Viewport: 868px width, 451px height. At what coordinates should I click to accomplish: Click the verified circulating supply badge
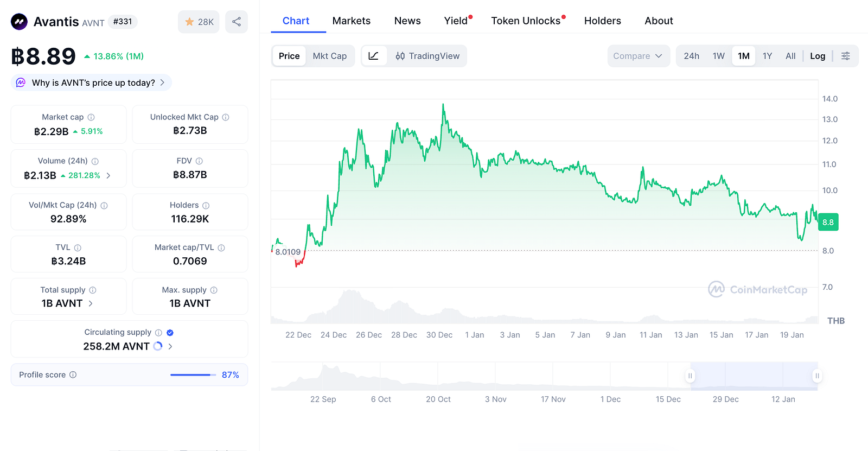170,333
